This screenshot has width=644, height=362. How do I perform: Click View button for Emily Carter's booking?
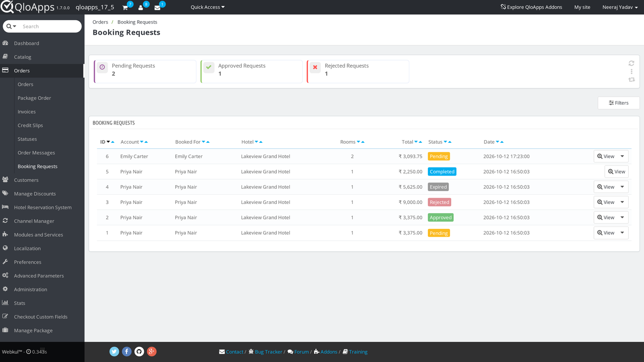606,156
